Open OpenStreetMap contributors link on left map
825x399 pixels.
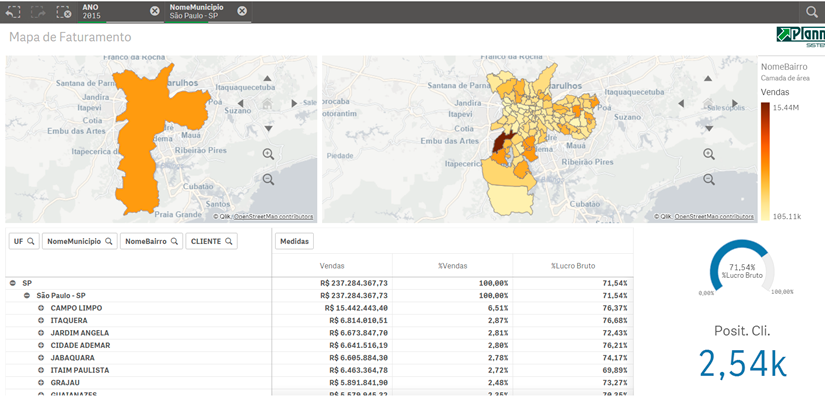pyautogui.click(x=273, y=216)
